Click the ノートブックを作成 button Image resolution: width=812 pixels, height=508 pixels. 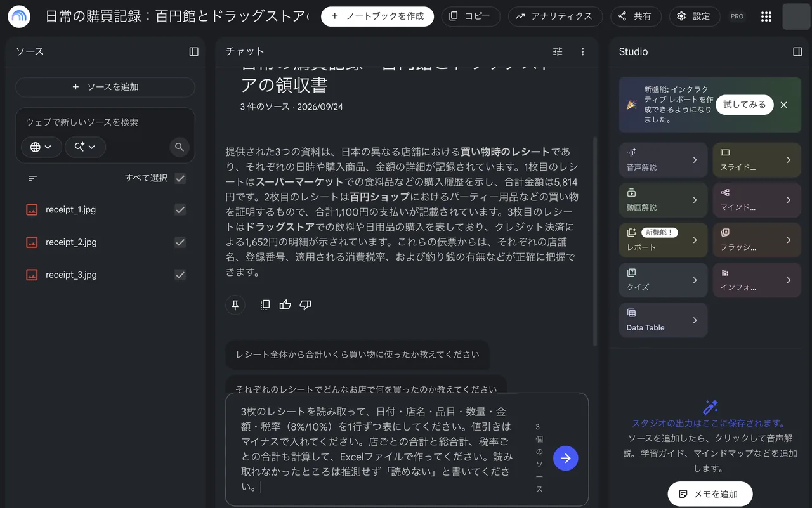[377, 16]
